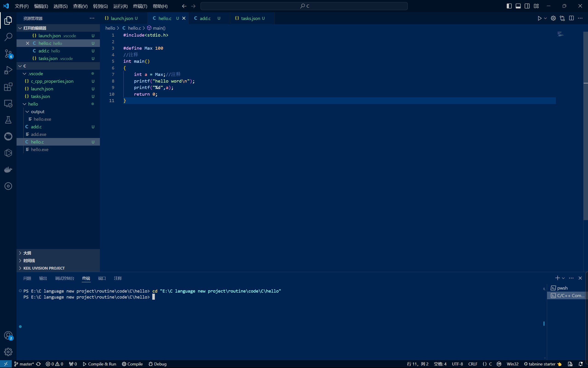Open the 终端(T) menu
Screen dimensions: 588x368
(x=140, y=6)
